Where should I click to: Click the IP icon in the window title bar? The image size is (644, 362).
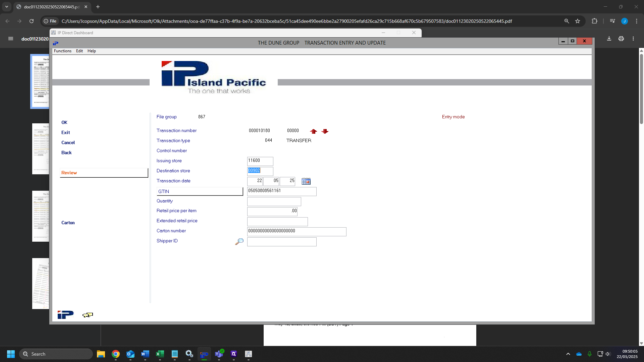[x=56, y=43]
